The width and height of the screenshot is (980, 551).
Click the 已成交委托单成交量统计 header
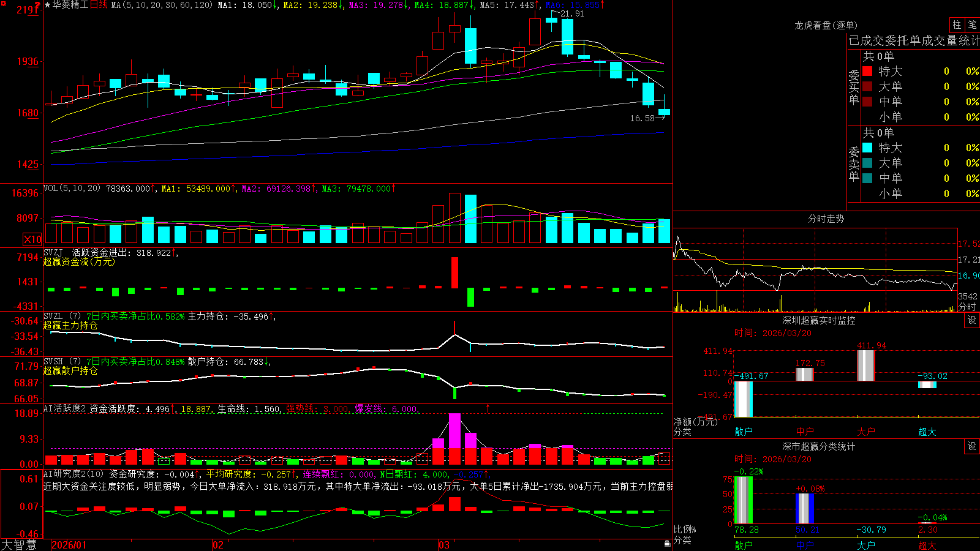[914, 40]
